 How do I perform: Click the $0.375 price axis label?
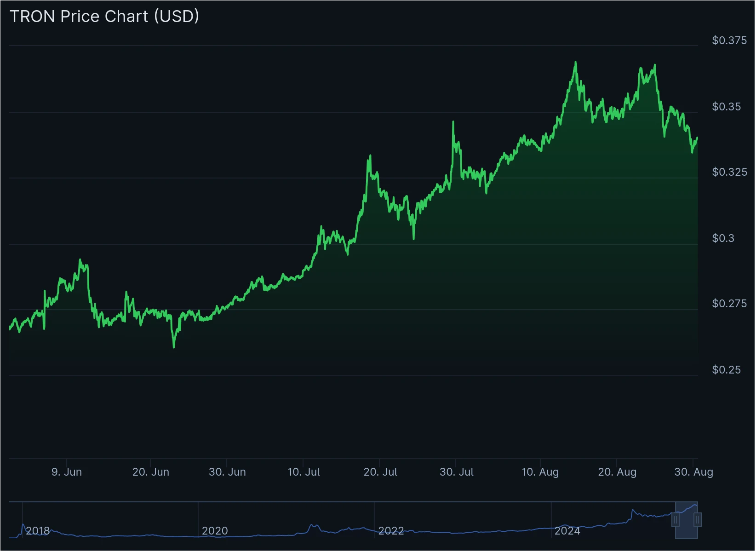pos(729,40)
